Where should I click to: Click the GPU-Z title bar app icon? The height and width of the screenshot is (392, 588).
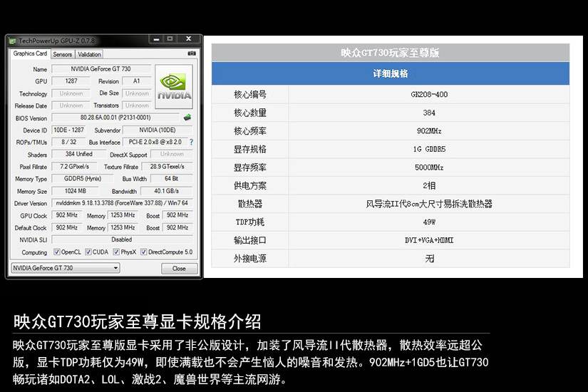tap(12, 41)
